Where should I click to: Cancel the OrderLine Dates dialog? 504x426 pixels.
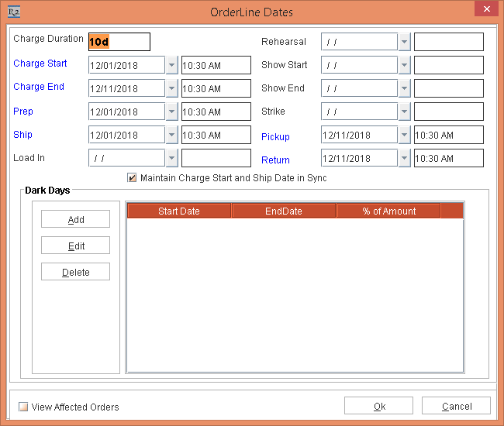pos(456,406)
